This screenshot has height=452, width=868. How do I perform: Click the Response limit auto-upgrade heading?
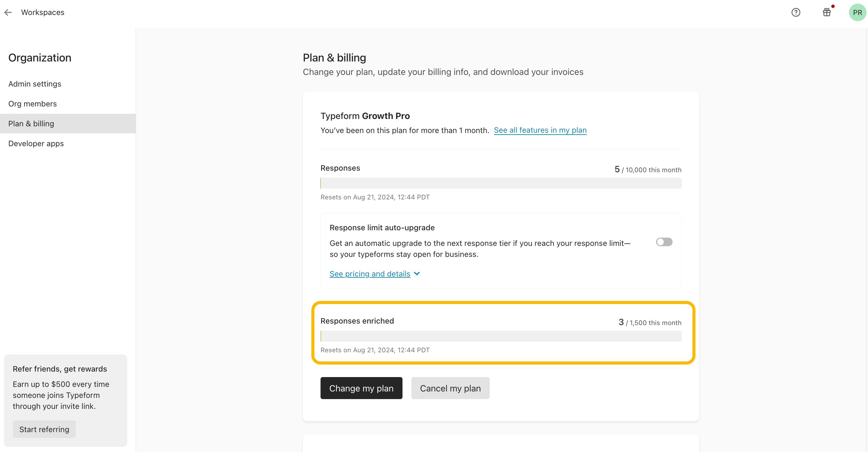(382, 228)
